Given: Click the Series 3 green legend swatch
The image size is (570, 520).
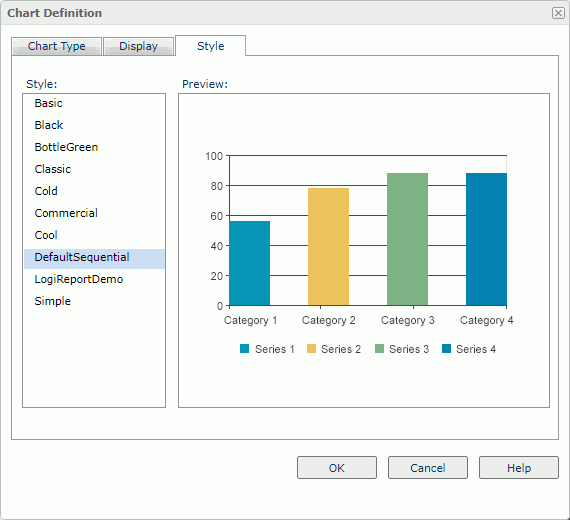Looking at the screenshot, I should tap(379, 349).
